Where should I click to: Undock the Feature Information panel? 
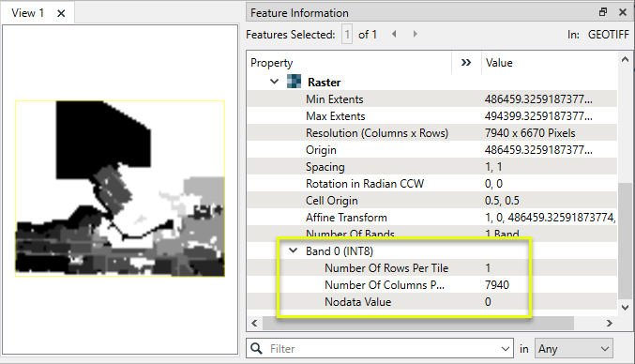603,12
